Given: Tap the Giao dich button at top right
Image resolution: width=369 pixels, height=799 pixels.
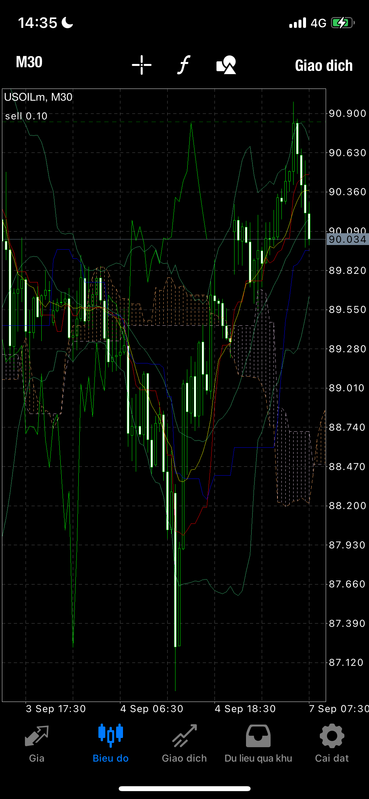Looking at the screenshot, I should (x=324, y=65).
